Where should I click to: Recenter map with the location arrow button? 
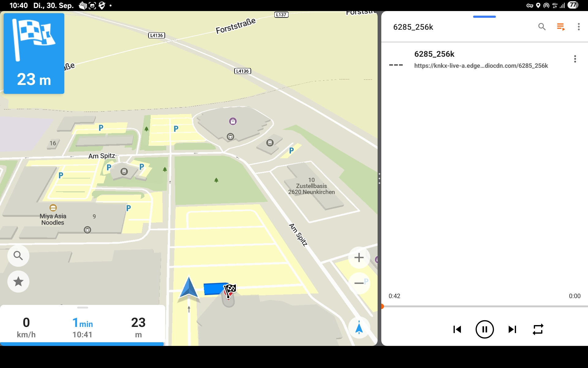359,328
